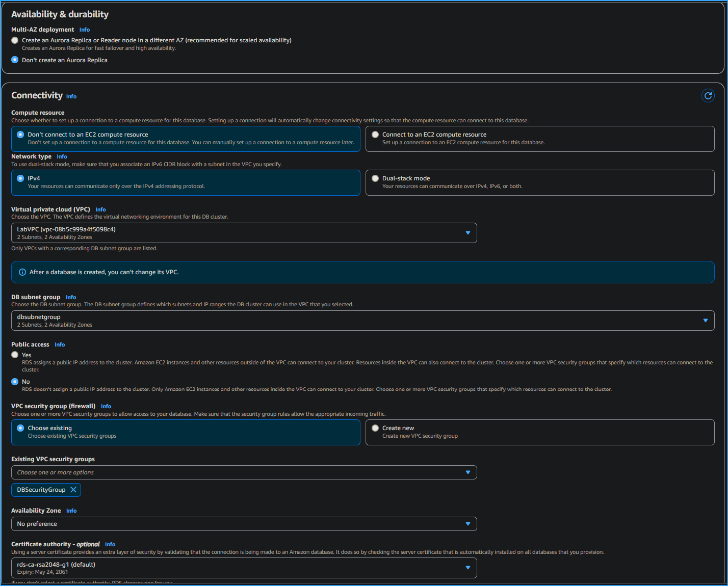The width and height of the screenshot is (728, 586).
Task: Click the 'Choose one or more options' field
Action: 204,472
